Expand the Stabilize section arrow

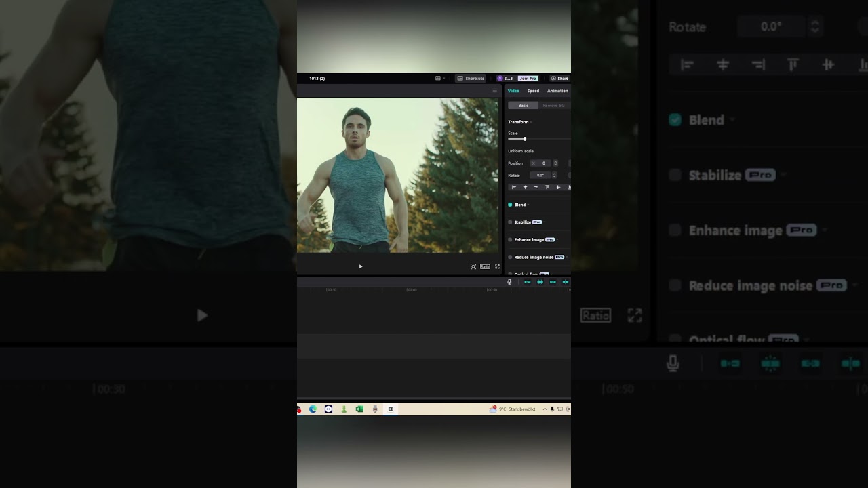(545, 222)
